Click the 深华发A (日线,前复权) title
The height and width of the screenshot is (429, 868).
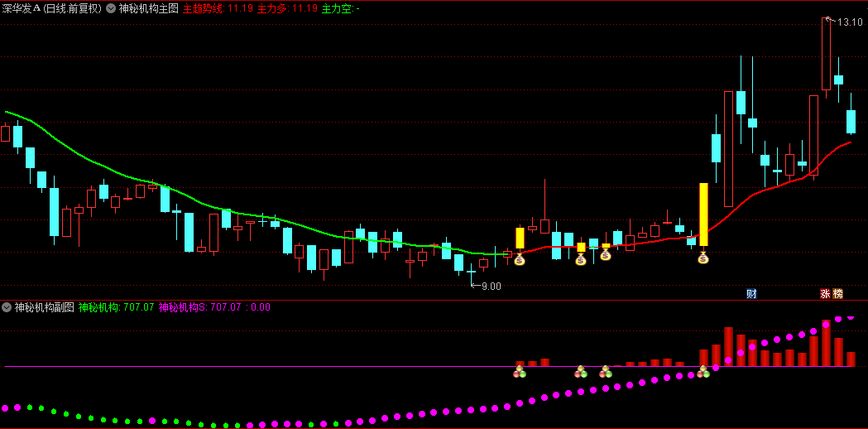pos(51,8)
